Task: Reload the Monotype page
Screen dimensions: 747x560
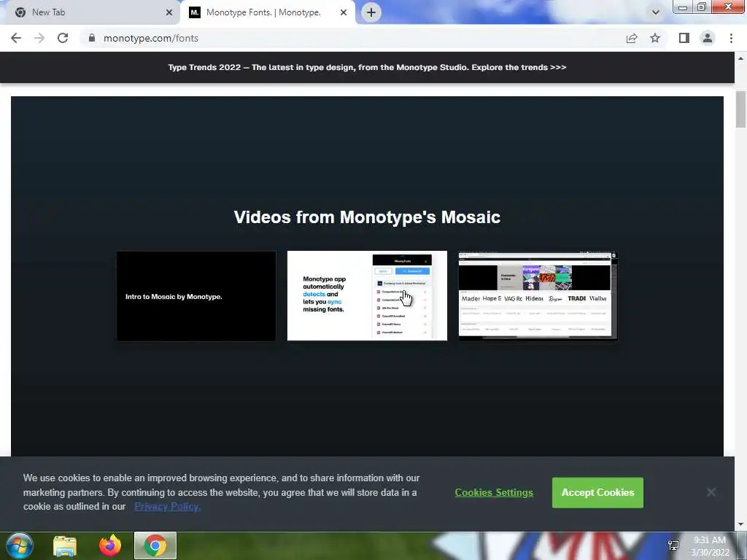Action: pyautogui.click(x=63, y=38)
